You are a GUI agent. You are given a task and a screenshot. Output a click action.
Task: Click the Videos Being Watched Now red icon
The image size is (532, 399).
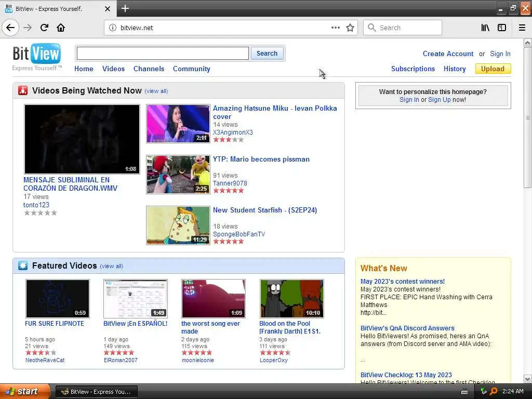tap(23, 90)
